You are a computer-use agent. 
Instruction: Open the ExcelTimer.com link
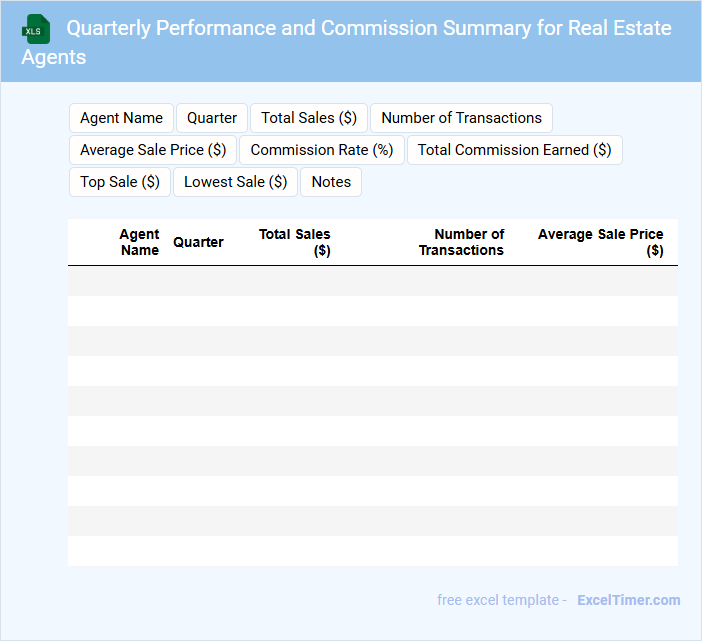click(x=628, y=600)
